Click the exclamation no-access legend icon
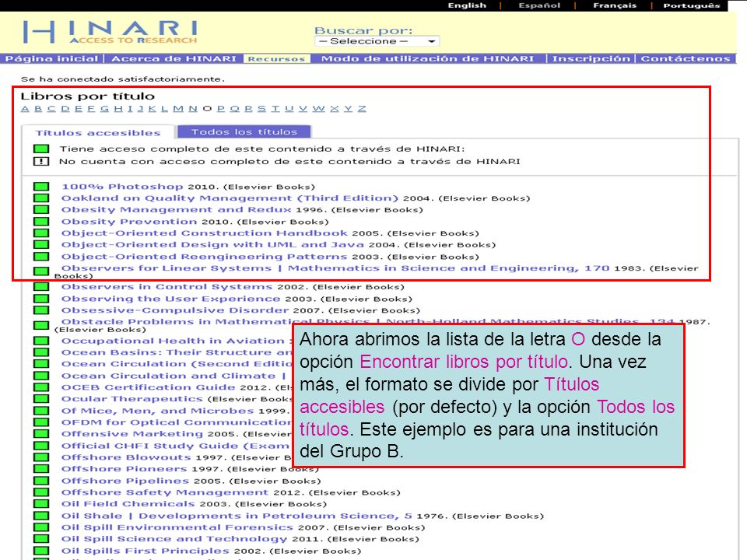The width and height of the screenshot is (747, 560). coord(41,162)
